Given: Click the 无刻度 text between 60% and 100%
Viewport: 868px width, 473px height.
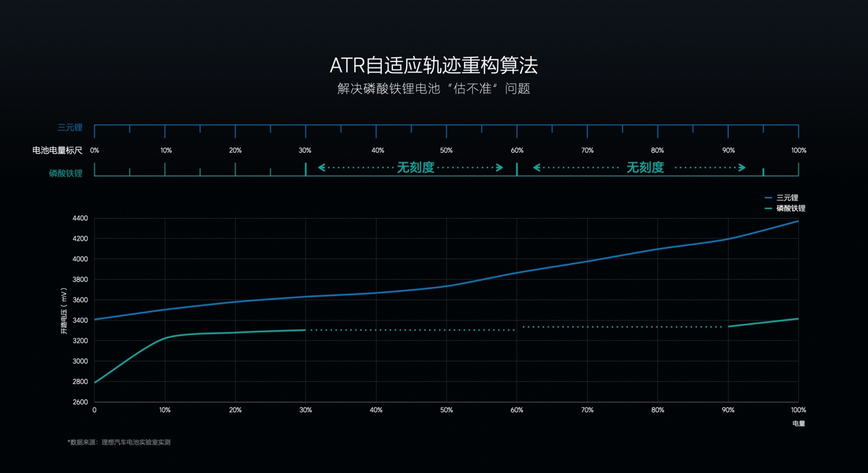Looking at the screenshot, I should (x=645, y=167).
